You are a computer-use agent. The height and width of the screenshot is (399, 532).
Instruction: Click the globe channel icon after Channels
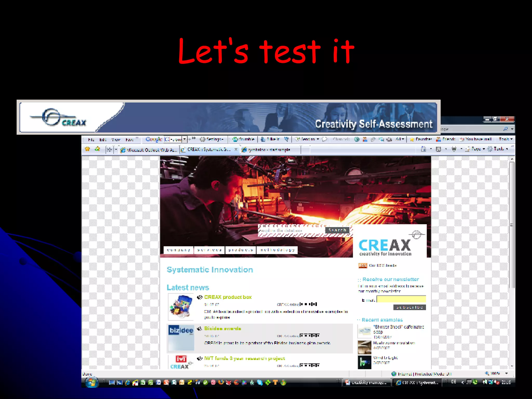tap(357, 139)
